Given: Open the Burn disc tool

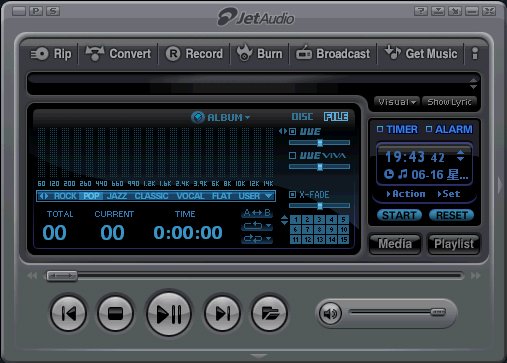Looking at the screenshot, I should (259, 54).
